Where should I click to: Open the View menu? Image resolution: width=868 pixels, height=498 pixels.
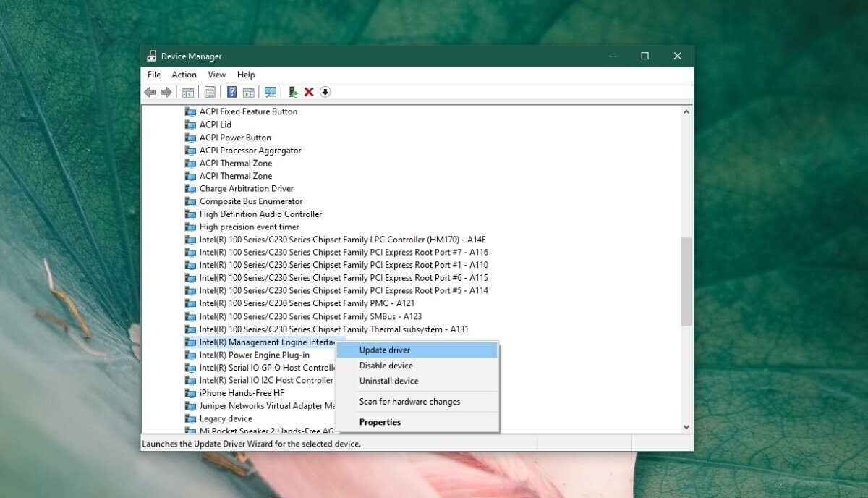point(216,75)
